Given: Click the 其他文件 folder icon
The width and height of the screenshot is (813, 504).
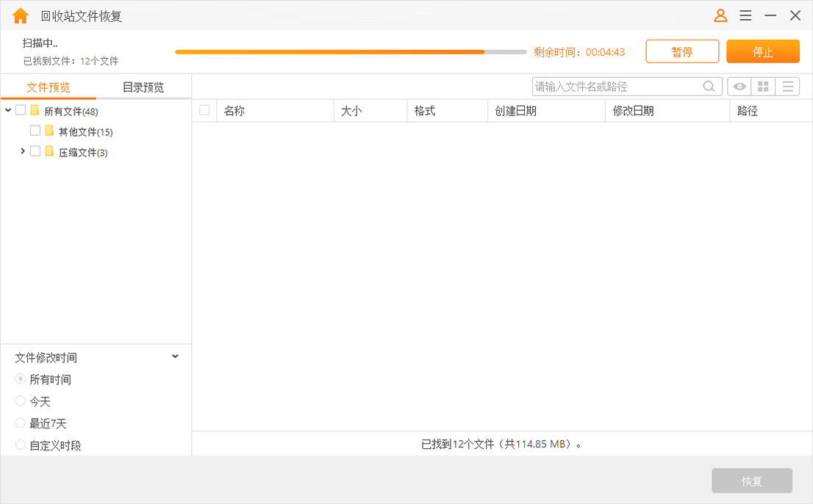Looking at the screenshot, I should click(x=49, y=131).
